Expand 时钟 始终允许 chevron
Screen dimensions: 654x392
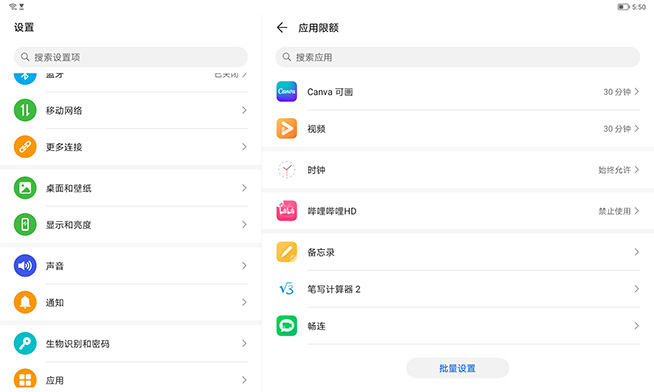636,169
